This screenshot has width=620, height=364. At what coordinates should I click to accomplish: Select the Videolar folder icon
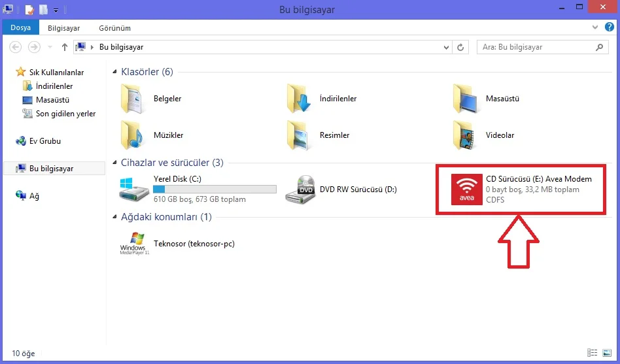(464, 135)
